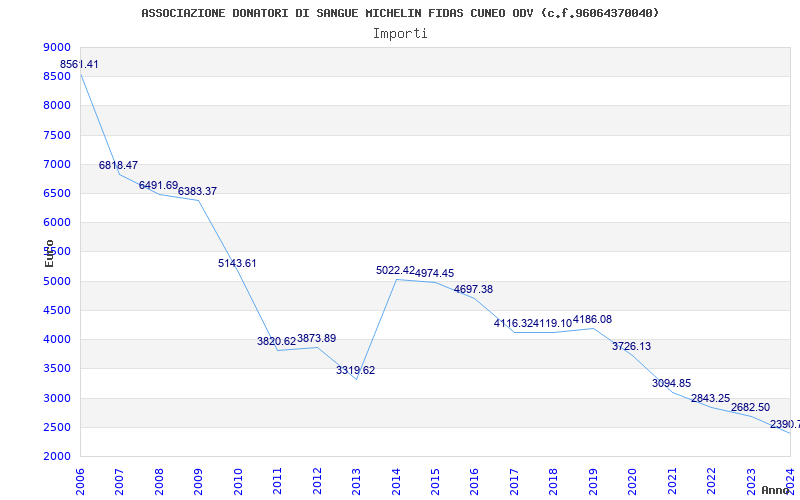Click the 5143.61 value label

(x=237, y=264)
